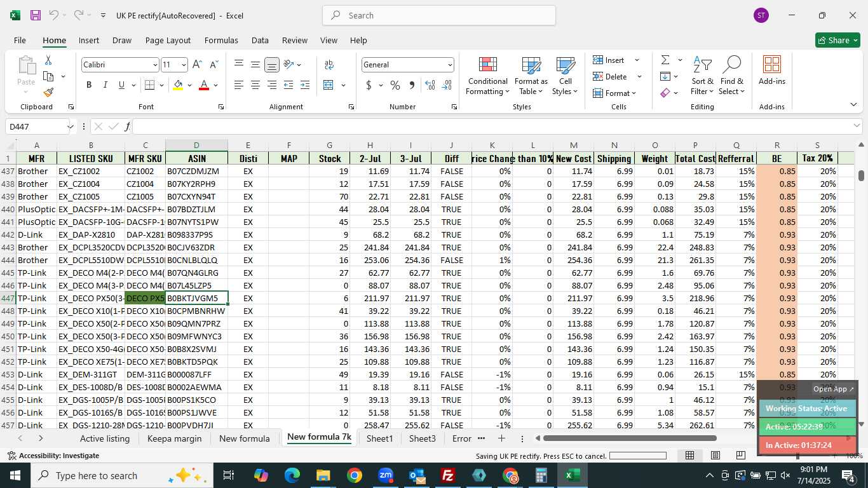The image size is (868, 488).
Task: Click the Percent Style icon
Action: tap(395, 85)
